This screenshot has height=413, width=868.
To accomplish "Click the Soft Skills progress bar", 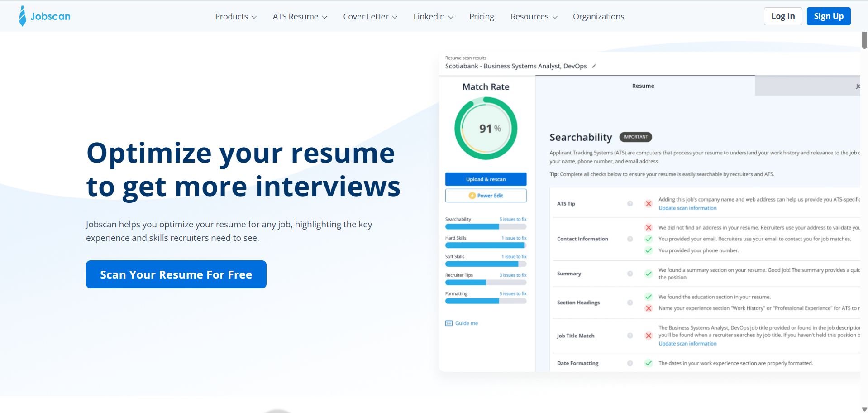I will coord(486,264).
